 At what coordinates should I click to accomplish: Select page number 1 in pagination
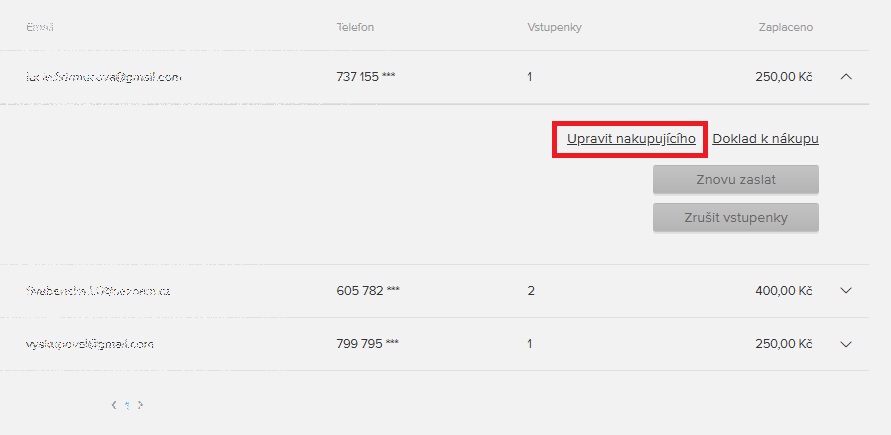[x=127, y=405]
